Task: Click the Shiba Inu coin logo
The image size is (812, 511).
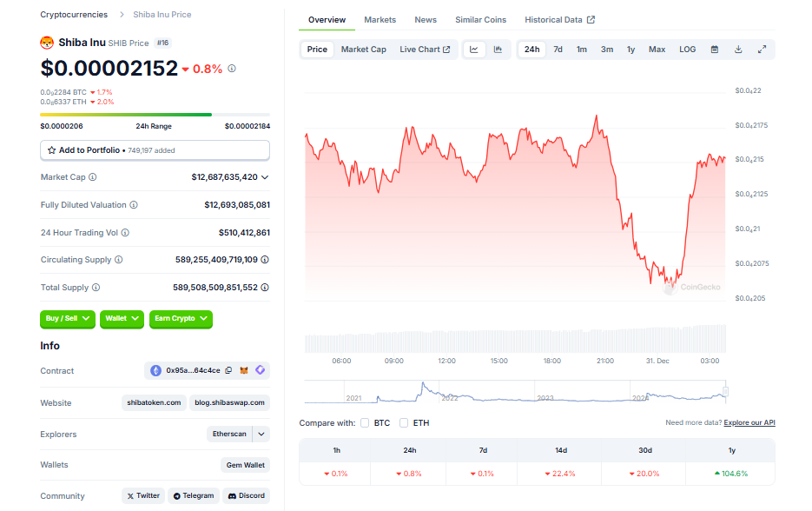Action: (x=47, y=43)
